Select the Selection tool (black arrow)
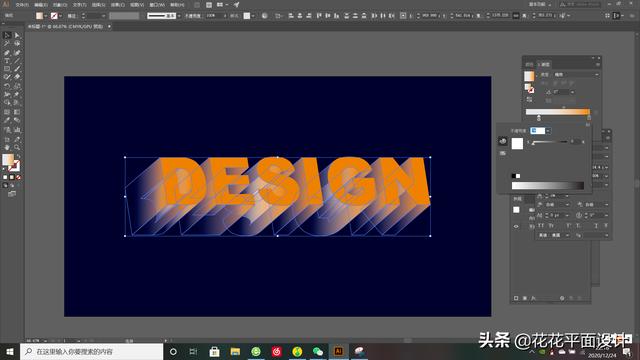The width and height of the screenshot is (640, 360). 7,36
